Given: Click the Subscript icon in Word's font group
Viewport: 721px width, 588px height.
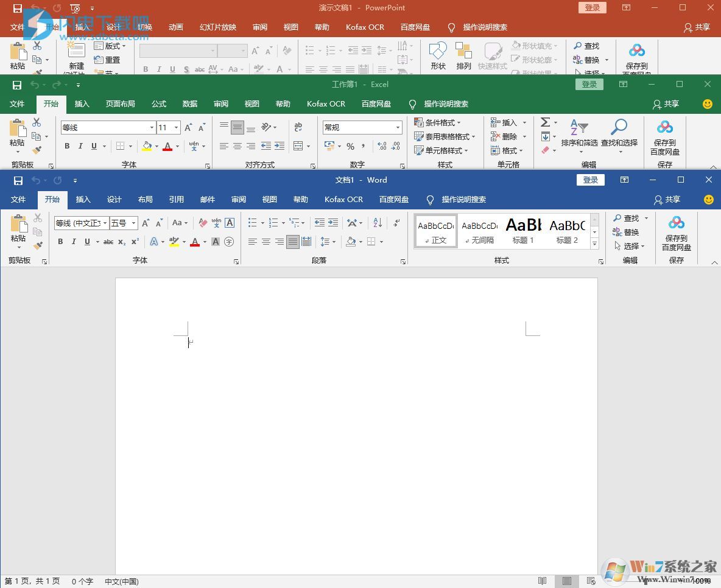Looking at the screenshot, I should click(x=122, y=241).
